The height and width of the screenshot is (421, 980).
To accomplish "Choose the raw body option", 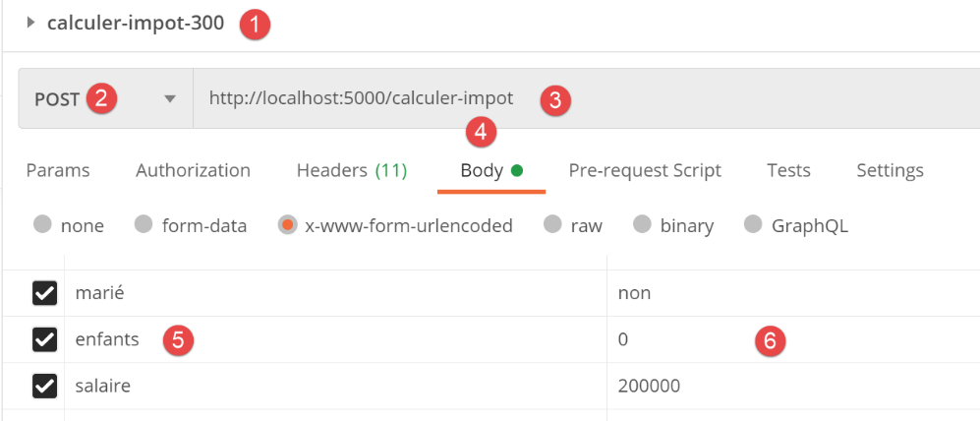I will 552,225.
